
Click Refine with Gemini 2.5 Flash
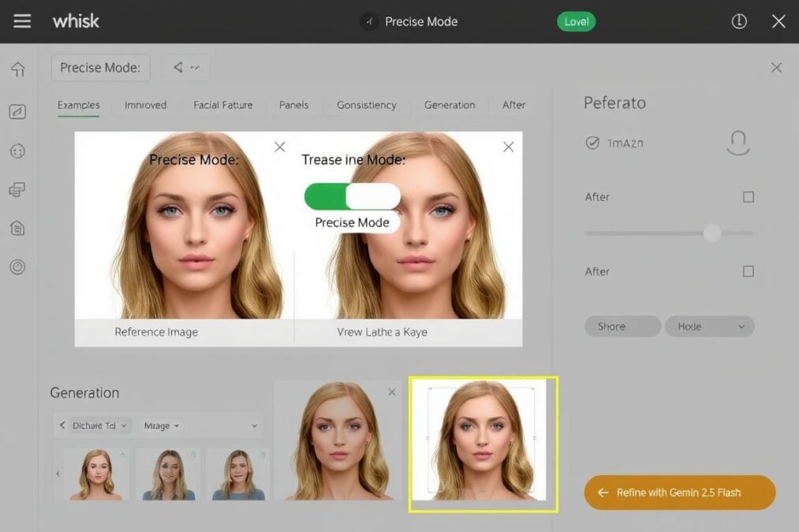[679, 492]
